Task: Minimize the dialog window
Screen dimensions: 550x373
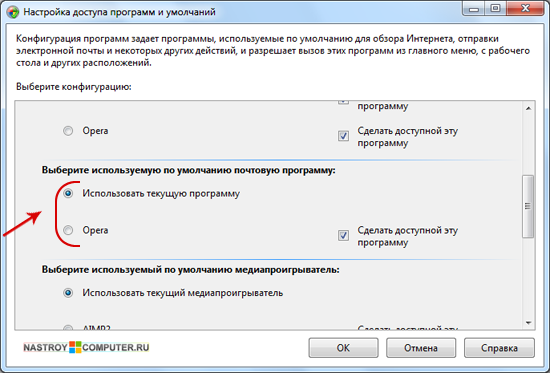Action: (x=474, y=9)
